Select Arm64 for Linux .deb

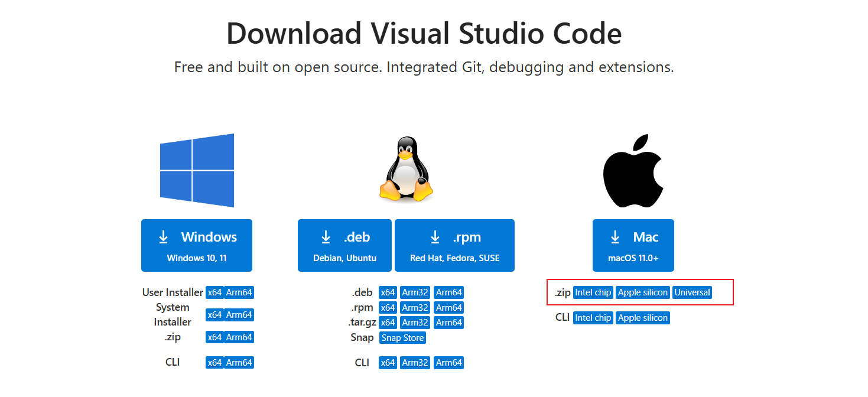click(x=448, y=292)
